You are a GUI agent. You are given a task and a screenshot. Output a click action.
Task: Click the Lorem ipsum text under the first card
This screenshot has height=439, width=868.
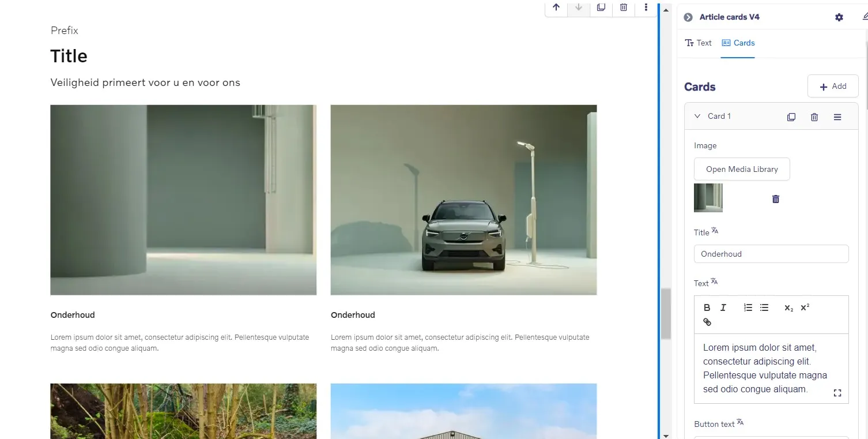click(x=180, y=343)
